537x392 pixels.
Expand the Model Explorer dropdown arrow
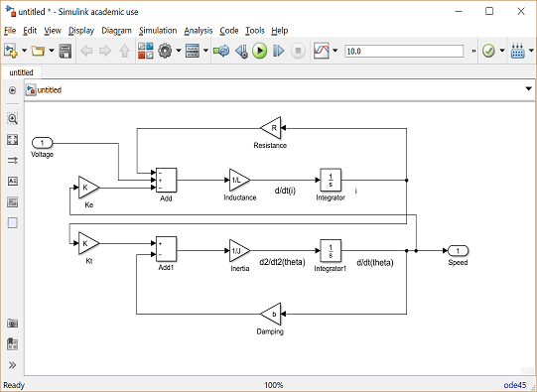(x=205, y=51)
